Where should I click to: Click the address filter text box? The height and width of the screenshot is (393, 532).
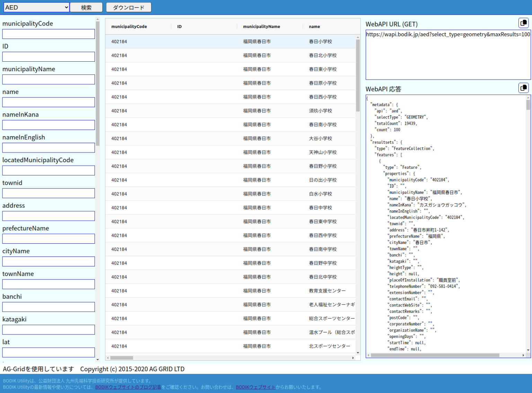tap(48, 216)
